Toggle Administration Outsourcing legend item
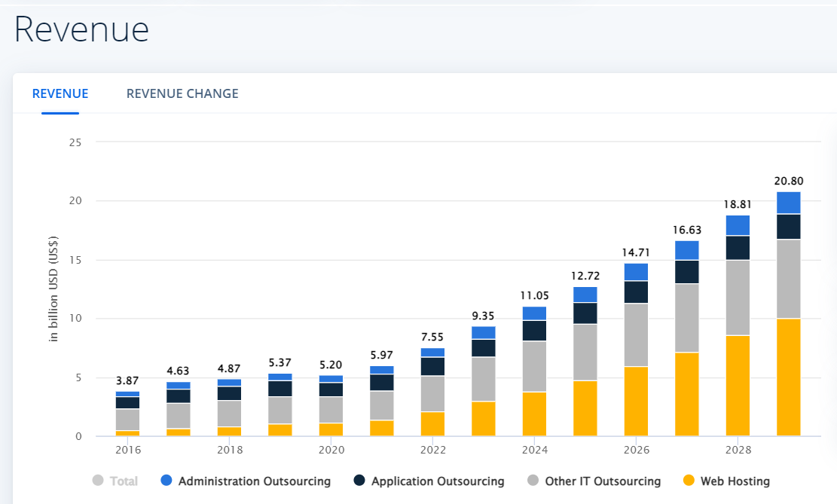 246,481
